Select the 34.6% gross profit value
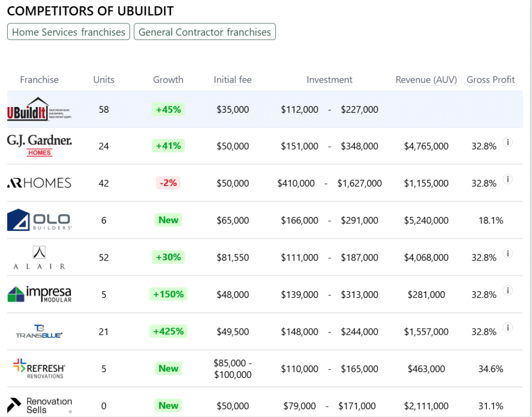Screen dimensions: 532x417 pos(490,369)
